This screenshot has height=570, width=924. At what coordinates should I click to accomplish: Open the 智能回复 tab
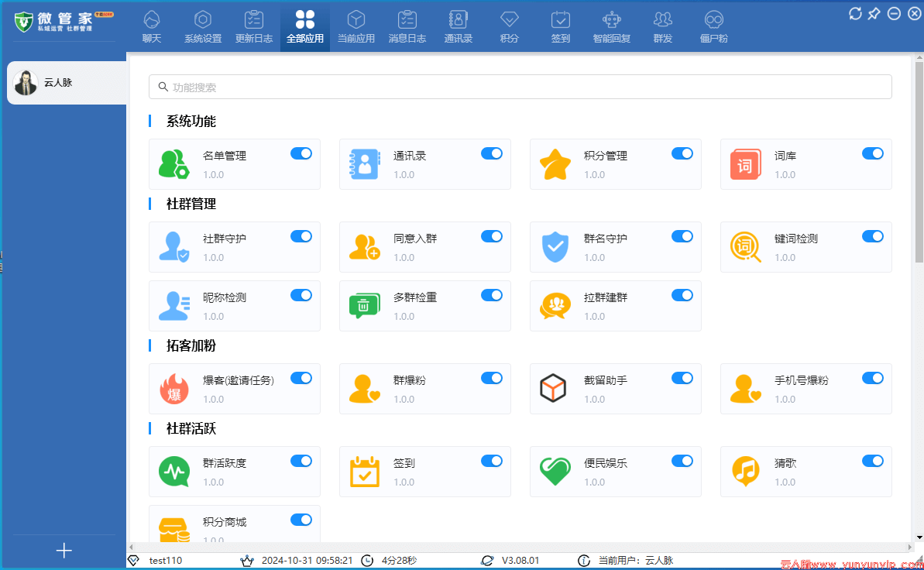click(x=612, y=26)
